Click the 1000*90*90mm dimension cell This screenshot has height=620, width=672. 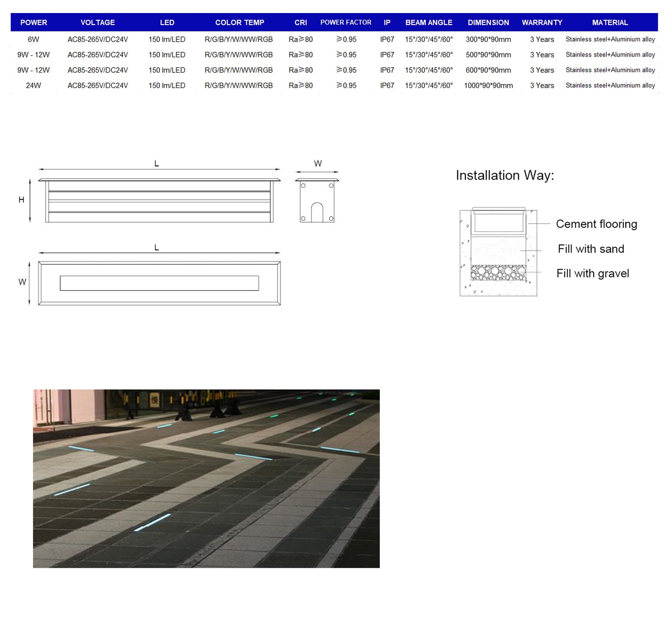[488, 85]
